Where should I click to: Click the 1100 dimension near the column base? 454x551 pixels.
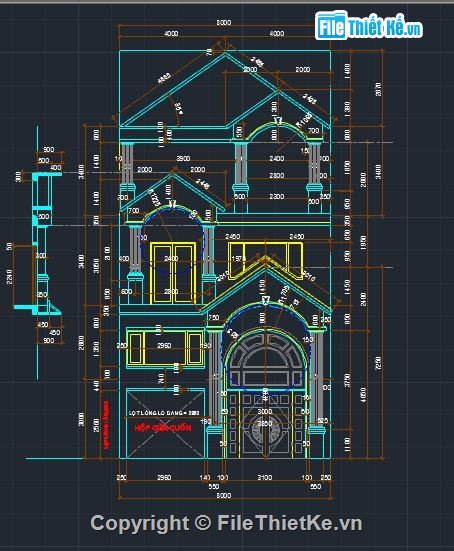click(348, 444)
